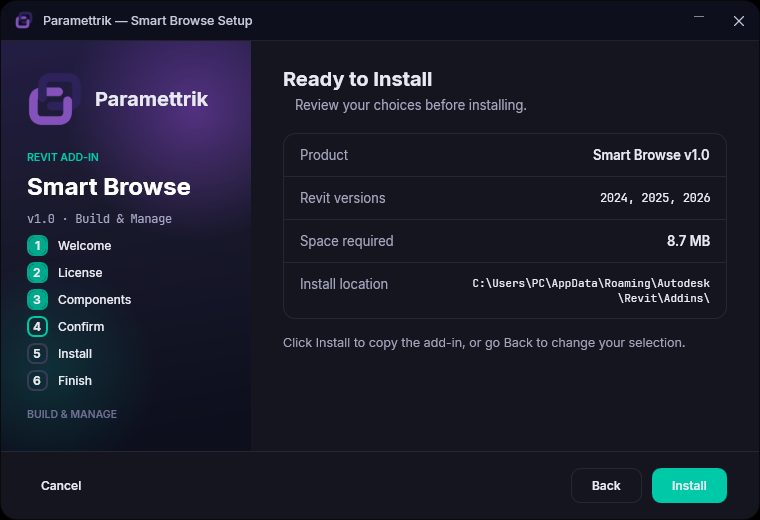Click the window title 'Parametrik — Smart Browse Setup'
760x520 pixels.
(x=148, y=21)
